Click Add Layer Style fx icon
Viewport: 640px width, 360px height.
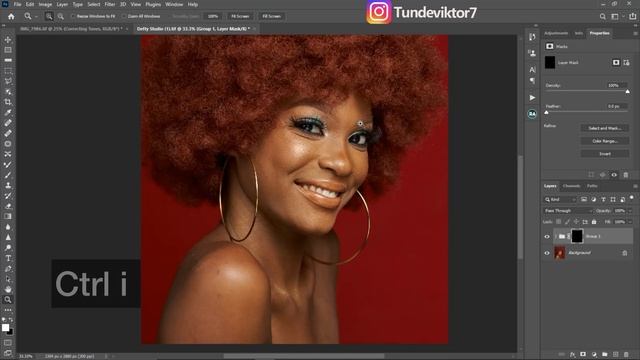tap(573, 355)
